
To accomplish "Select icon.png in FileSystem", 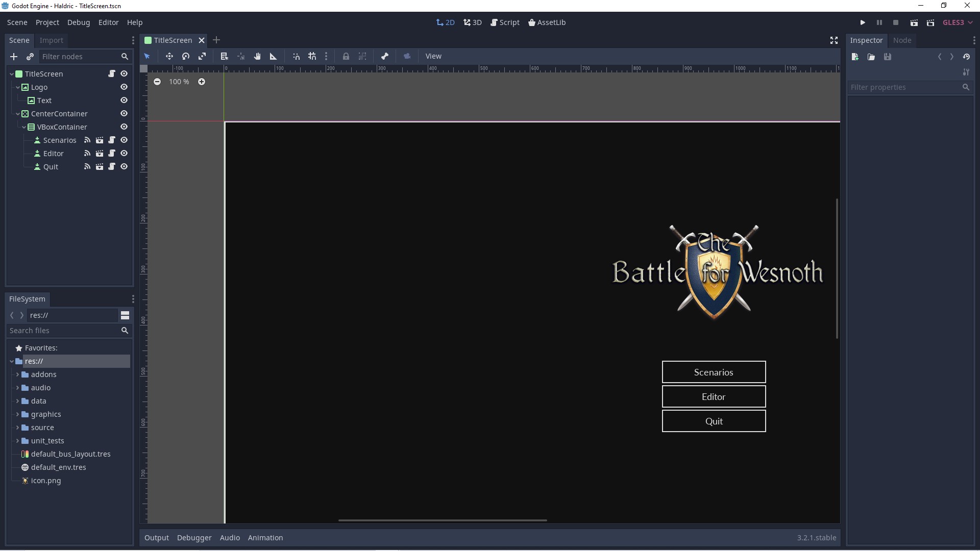I will (45, 481).
